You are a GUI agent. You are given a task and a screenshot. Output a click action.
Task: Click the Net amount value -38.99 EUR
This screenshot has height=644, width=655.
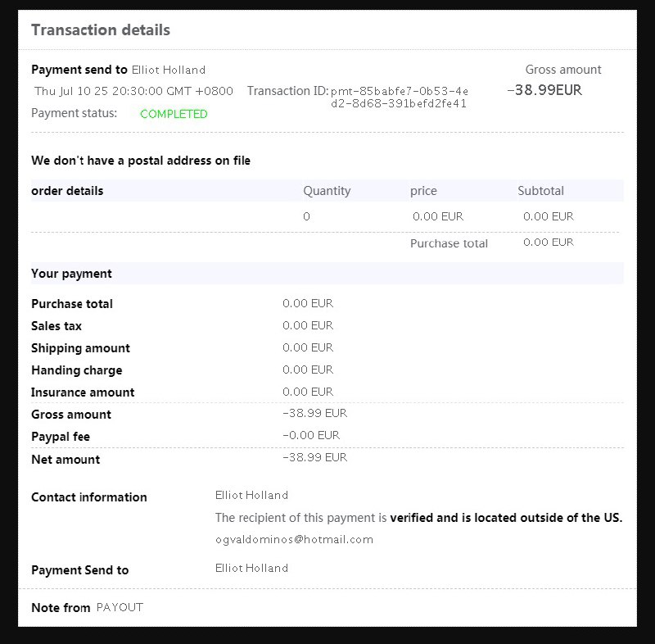click(315, 457)
